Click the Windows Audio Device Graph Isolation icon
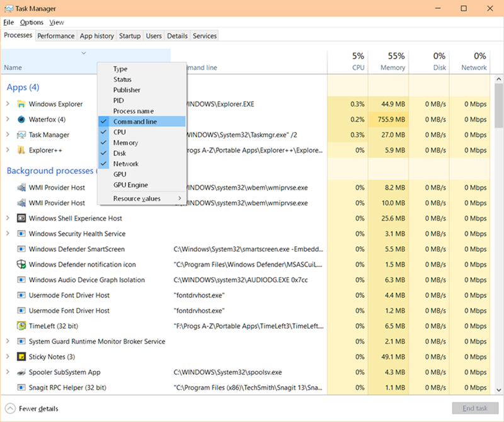504x422 pixels. click(x=21, y=280)
